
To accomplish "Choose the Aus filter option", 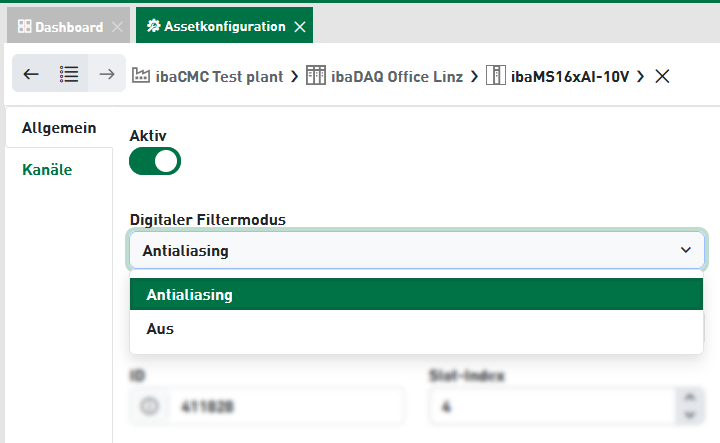I will click(x=416, y=329).
